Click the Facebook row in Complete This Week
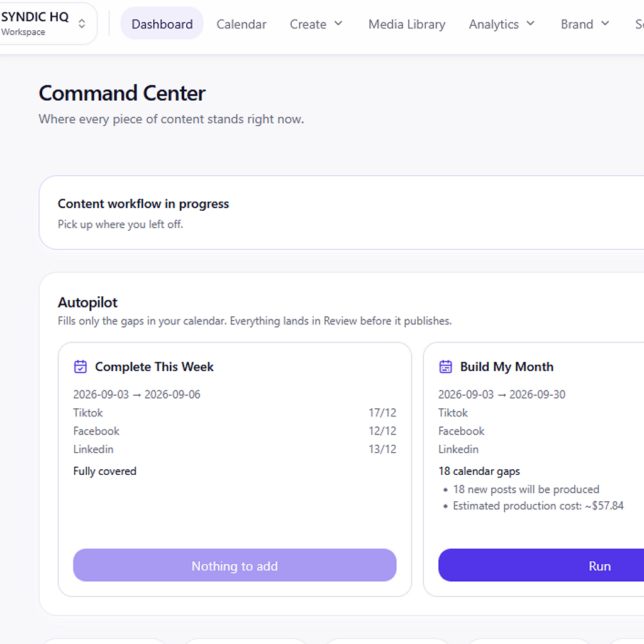The image size is (644, 644). 235,431
